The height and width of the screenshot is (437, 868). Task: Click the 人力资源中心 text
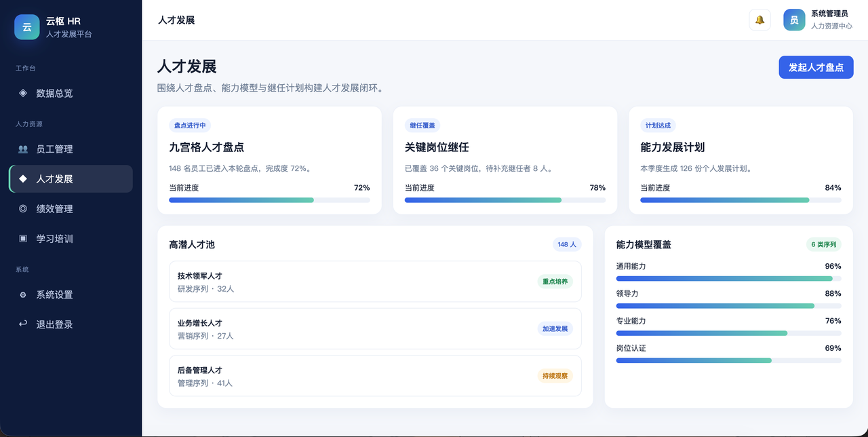point(831,26)
